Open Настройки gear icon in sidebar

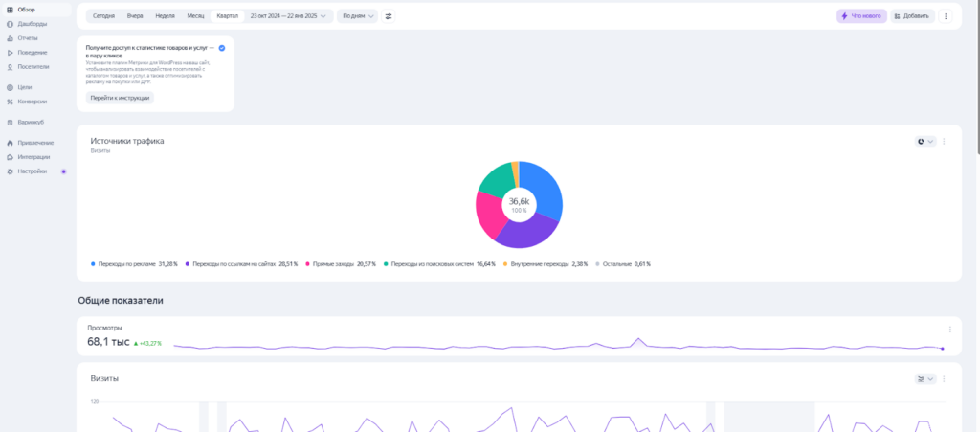9,171
